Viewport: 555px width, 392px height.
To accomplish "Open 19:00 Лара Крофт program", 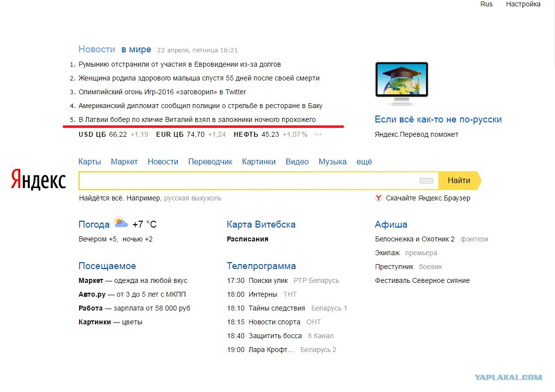I will point(260,350).
